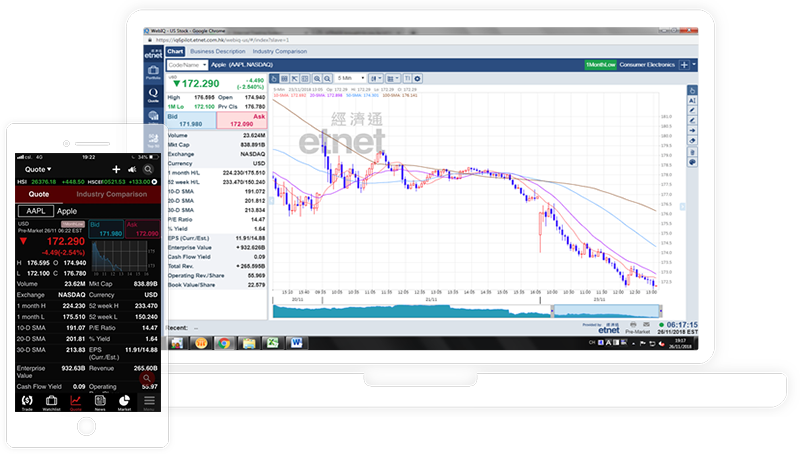Click the 1MonthLow green badge
Screen dimensions: 800x454
[601, 65]
